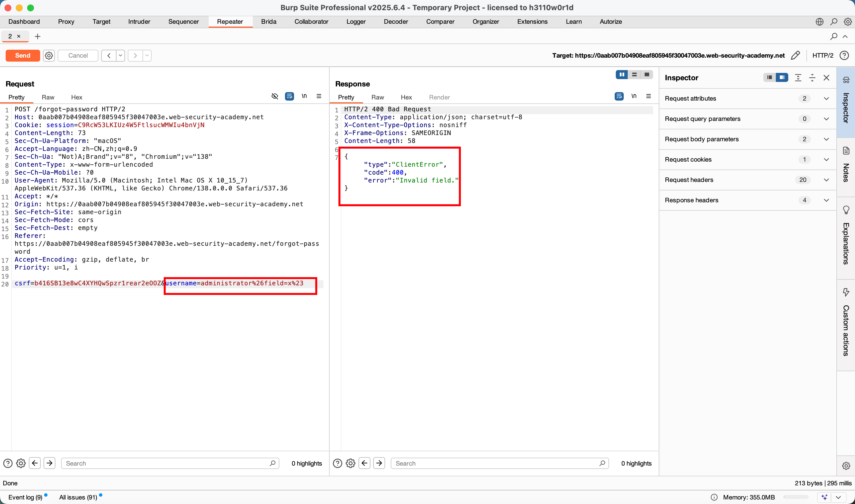
Task: Open side panel settings gear at bottom
Action: [x=846, y=466]
